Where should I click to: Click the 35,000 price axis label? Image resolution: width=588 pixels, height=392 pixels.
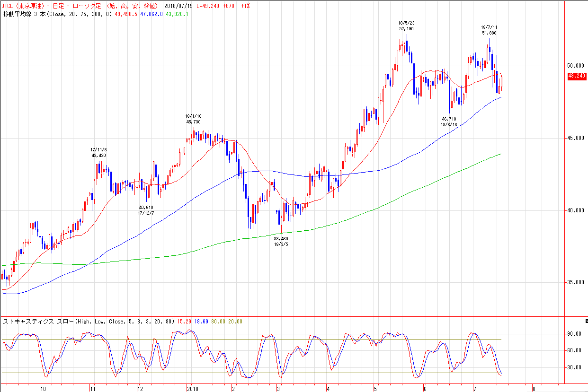(x=575, y=283)
